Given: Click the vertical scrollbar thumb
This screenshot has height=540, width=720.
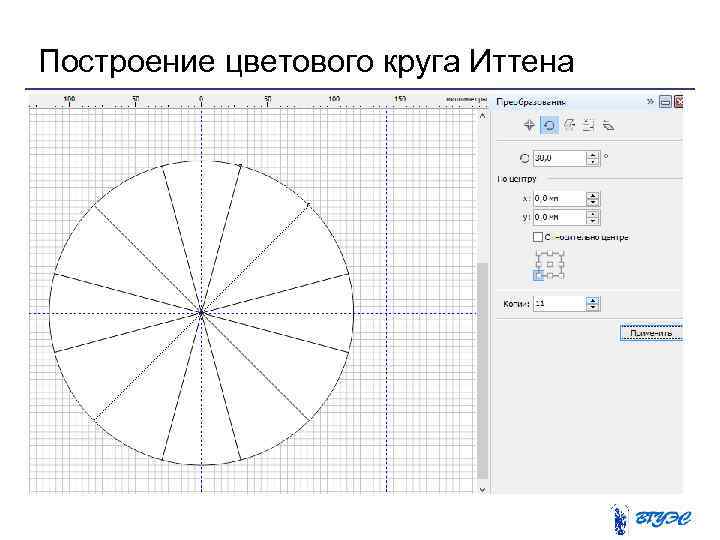Looking at the screenshot, I should click(x=482, y=371).
